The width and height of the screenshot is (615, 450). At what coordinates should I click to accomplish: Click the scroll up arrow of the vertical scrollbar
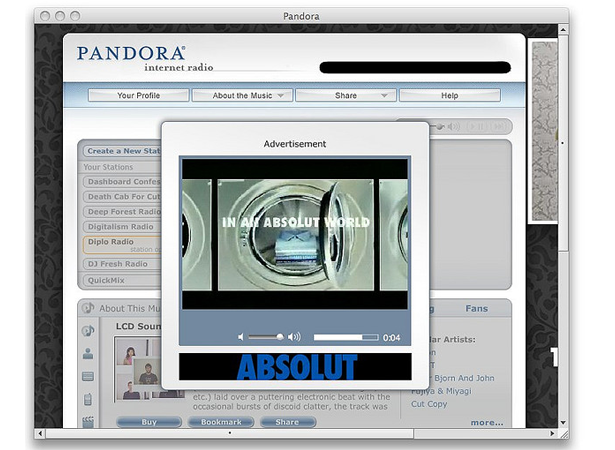tap(563, 29)
